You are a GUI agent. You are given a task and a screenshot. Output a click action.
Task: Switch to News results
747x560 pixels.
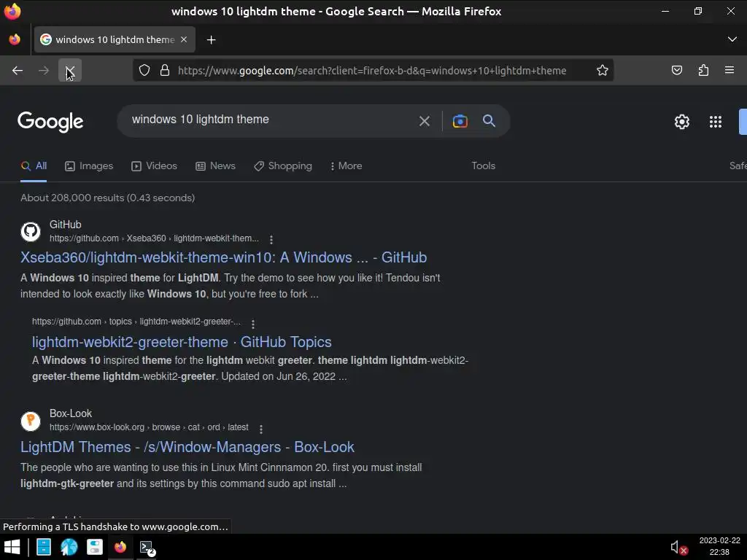tap(215, 166)
